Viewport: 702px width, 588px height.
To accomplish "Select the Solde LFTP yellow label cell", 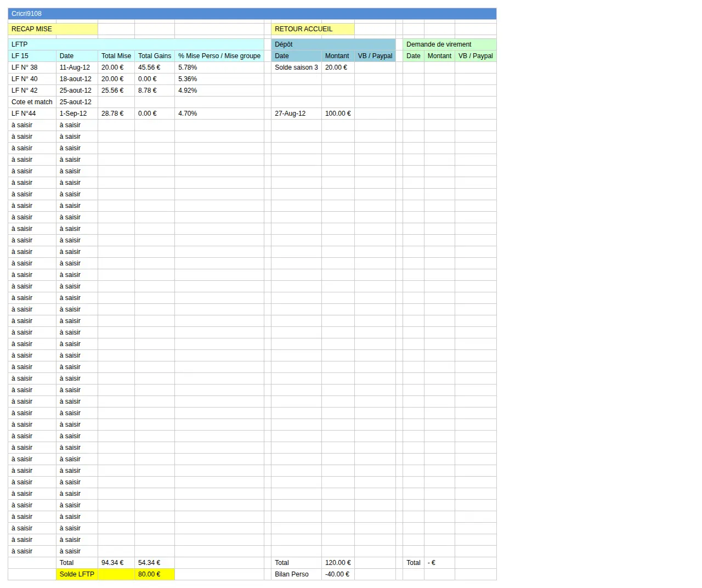I will 77,574.
